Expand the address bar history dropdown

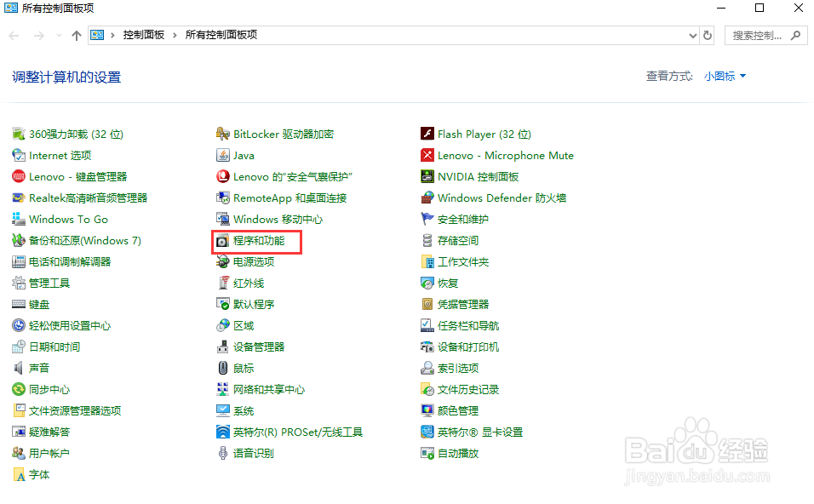[692, 35]
